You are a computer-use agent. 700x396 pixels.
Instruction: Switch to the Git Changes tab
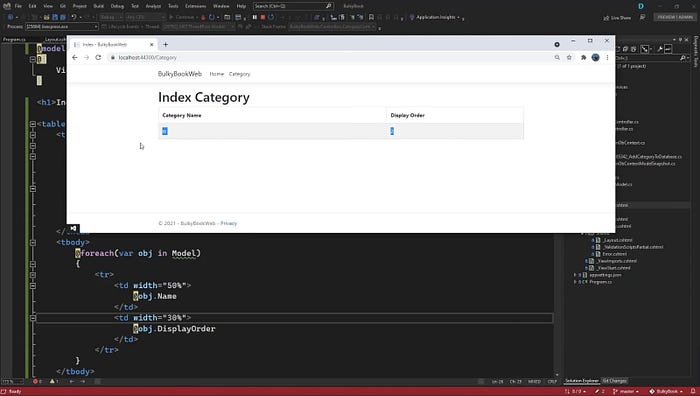(x=614, y=381)
